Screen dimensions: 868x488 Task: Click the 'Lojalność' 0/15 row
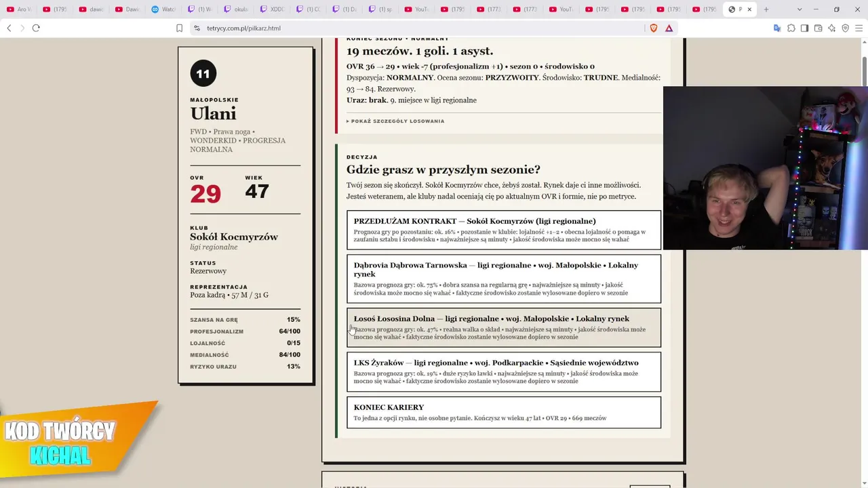click(245, 343)
